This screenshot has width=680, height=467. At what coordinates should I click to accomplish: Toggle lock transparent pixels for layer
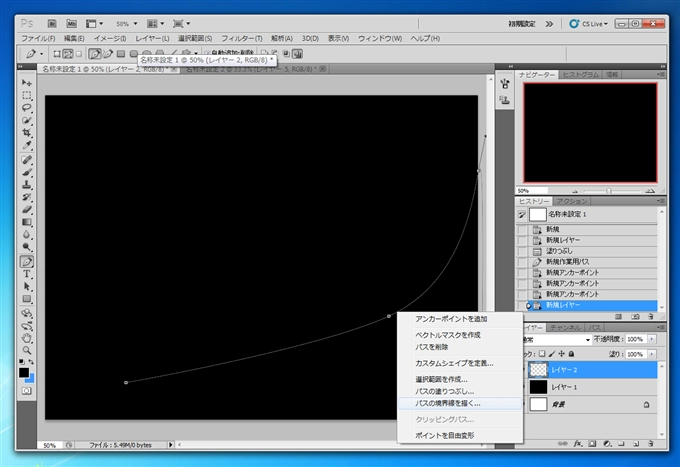pos(542,354)
